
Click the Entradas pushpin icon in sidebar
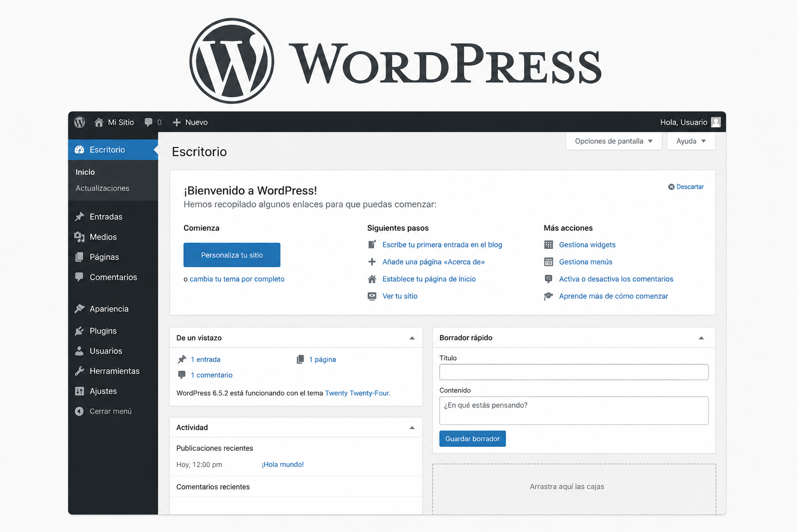pyautogui.click(x=79, y=217)
